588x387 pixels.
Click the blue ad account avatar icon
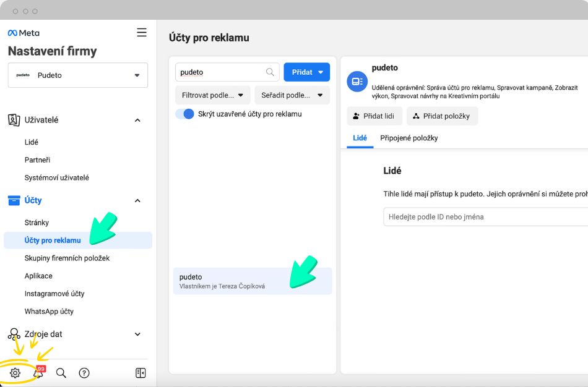pos(357,82)
